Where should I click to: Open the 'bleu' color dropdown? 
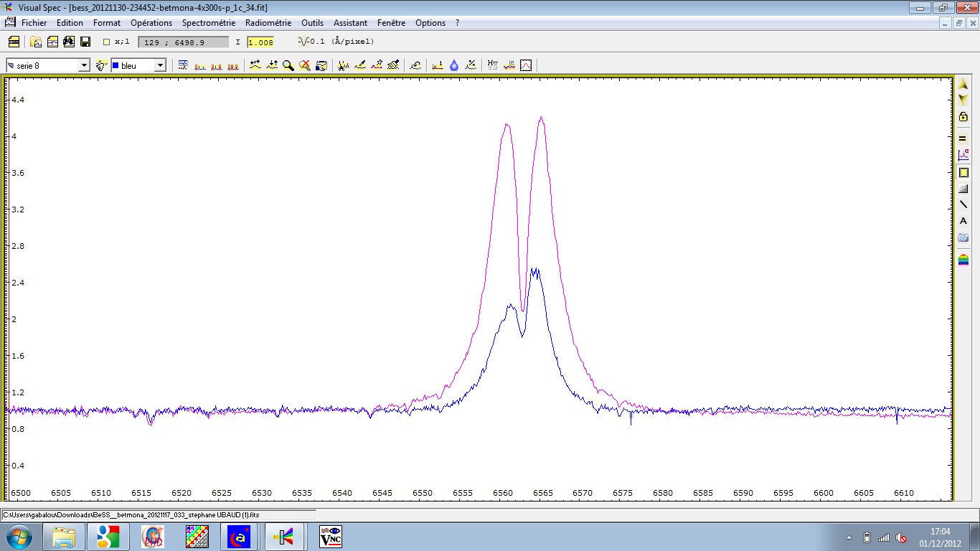pyautogui.click(x=160, y=65)
